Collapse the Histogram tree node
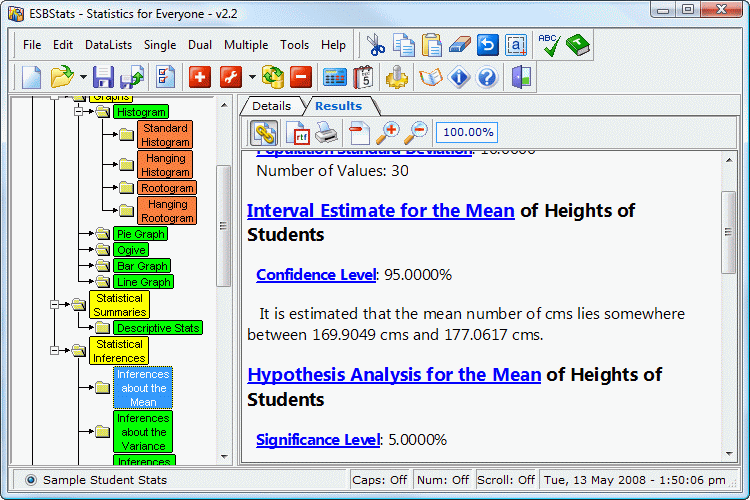The image size is (750, 500). click(x=77, y=113)
